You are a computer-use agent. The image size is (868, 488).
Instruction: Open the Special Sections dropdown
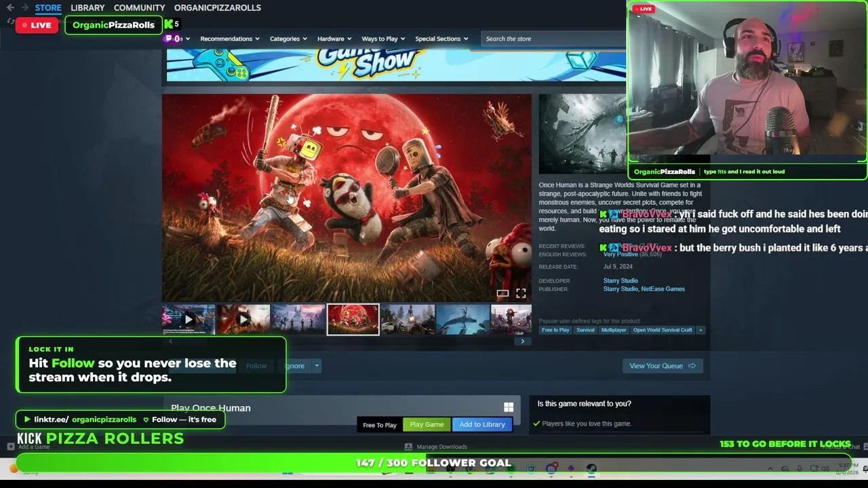pos(441,39)
